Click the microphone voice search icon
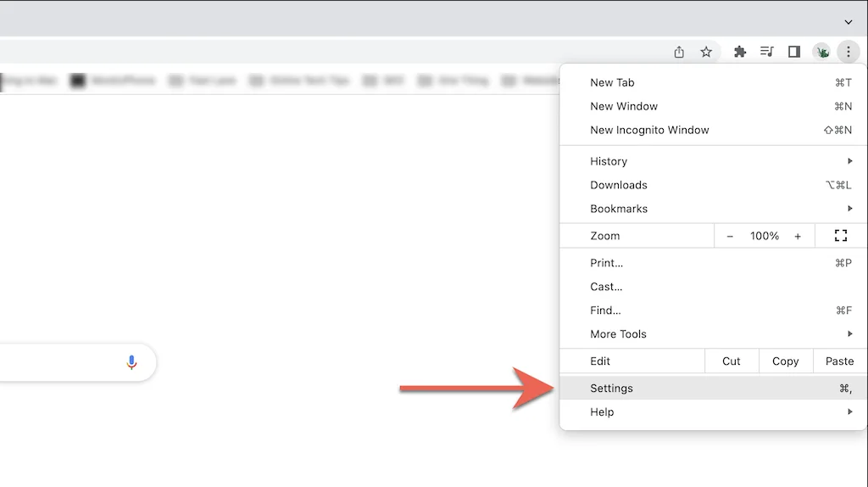 131,362
